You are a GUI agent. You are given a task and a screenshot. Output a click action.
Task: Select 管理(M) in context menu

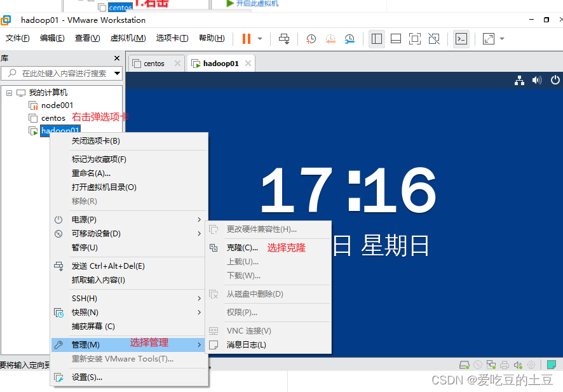click(x=130, y=344)
